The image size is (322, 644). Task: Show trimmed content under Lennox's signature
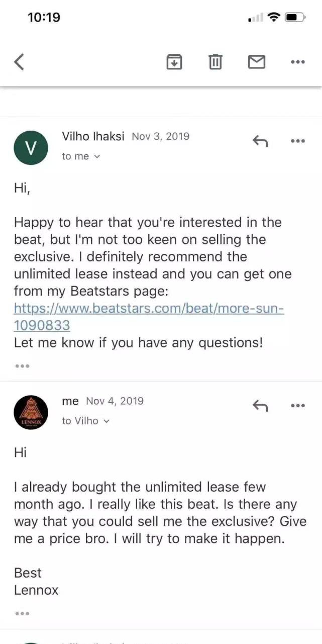tap(22, 613)
